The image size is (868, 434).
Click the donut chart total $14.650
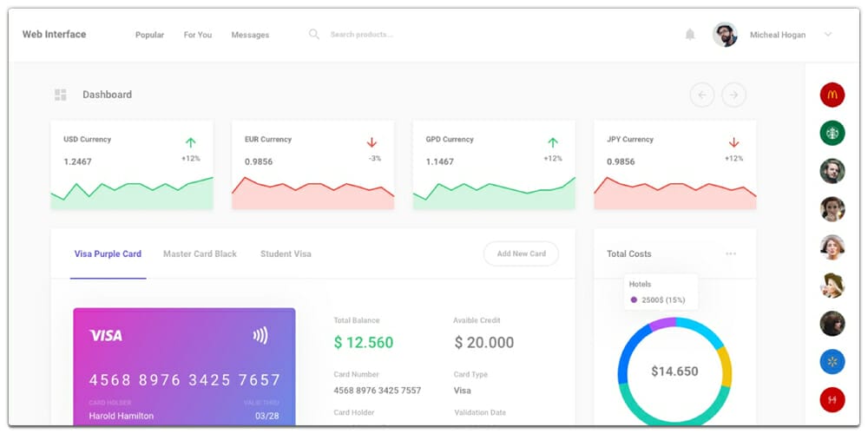674,371
